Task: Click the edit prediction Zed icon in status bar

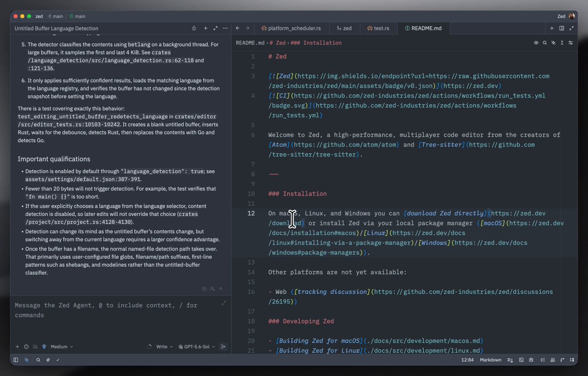Action: pyautogui.click(x=510, y=360)
